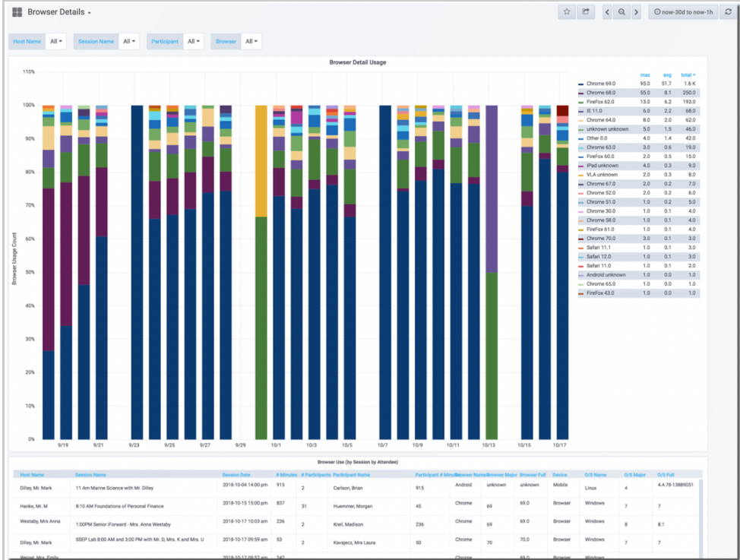Open the Session Name filter dropdown
740x560 pixels.
[129, 41]
